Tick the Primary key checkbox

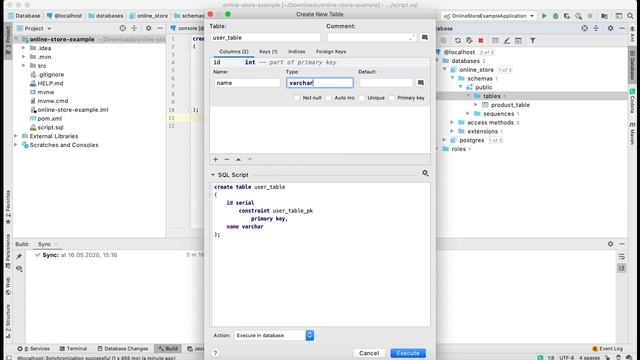[391, 98]
